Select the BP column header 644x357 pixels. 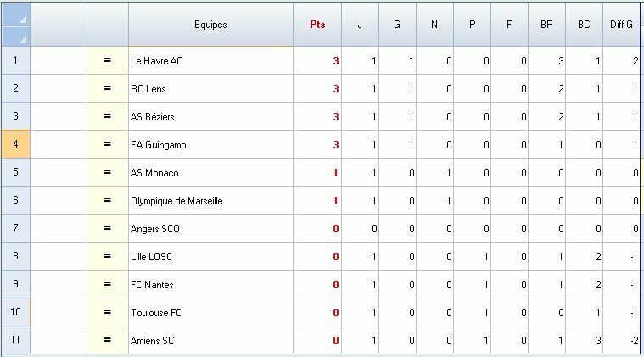pyautogui.click(x=546, y=25)
